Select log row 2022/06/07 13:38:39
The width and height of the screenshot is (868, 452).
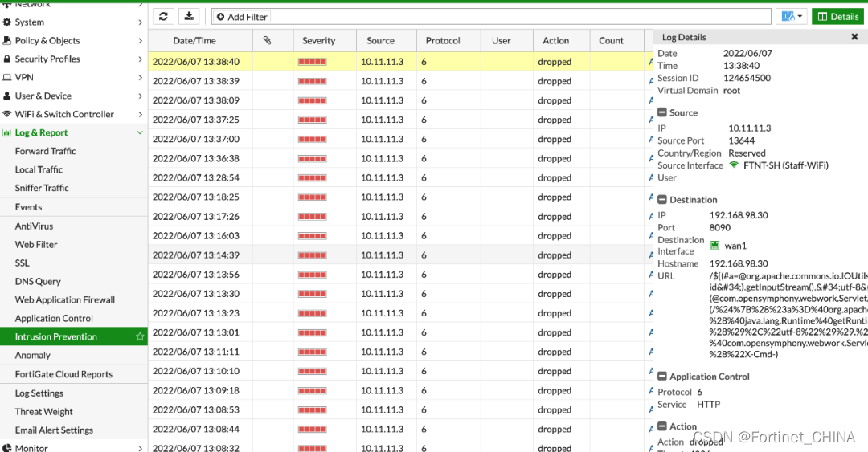click(400, 81)
